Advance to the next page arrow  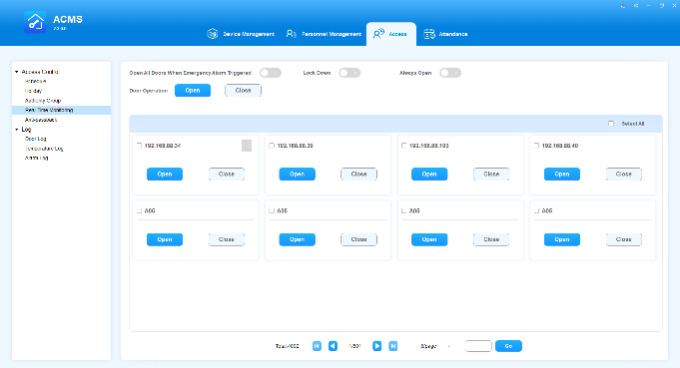(x=377, y=346)
